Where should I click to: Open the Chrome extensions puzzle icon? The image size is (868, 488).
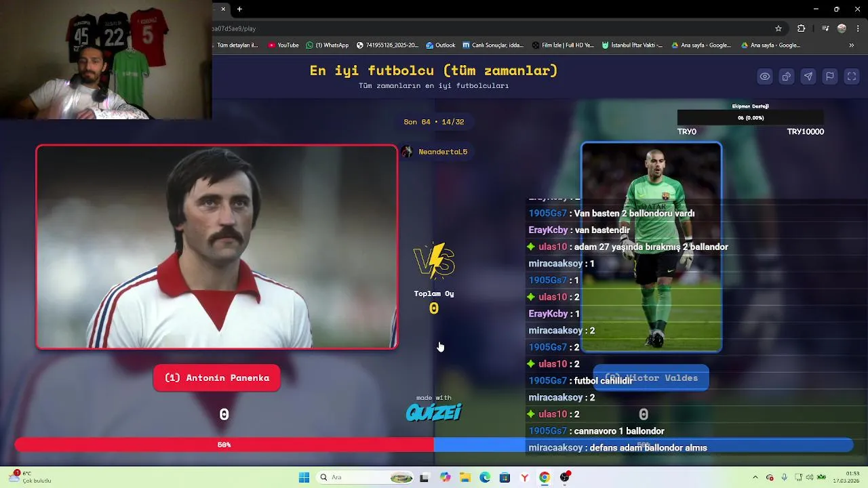coord(802,28)
